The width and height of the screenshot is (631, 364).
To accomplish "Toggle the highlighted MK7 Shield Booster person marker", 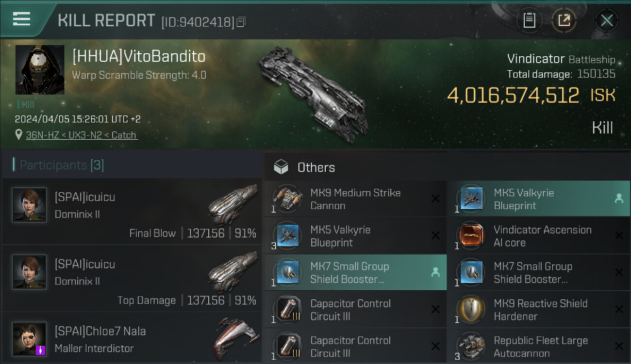I will [x=435, y=272].
